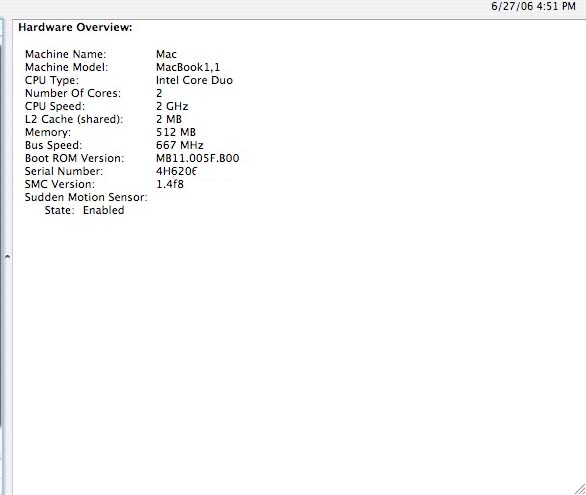Viewport: 586px width, 495px height.
Task: Select the machine name value 'Mac'
Action: point(166,54)
